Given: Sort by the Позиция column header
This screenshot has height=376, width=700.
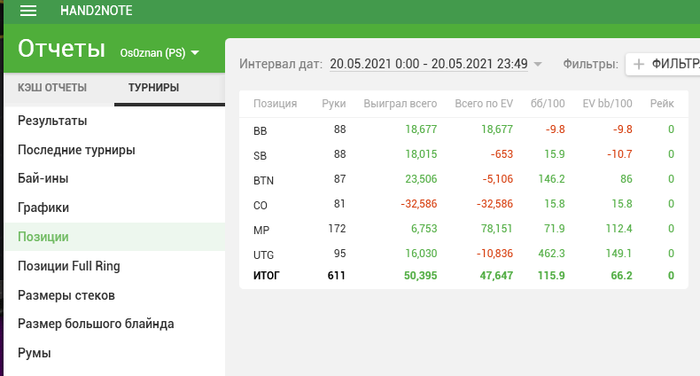Looking at the screenshot, I should click(x=275, y=104).
